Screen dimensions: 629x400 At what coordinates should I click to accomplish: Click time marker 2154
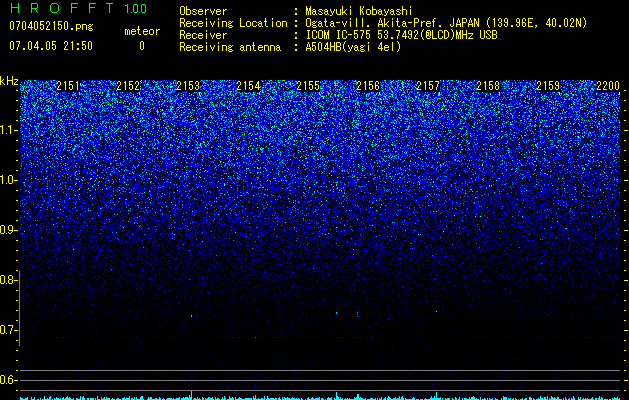click(x=248, y=86)
